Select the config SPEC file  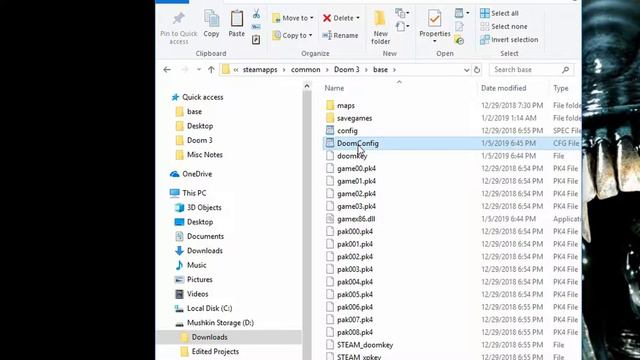click(347, 131)
